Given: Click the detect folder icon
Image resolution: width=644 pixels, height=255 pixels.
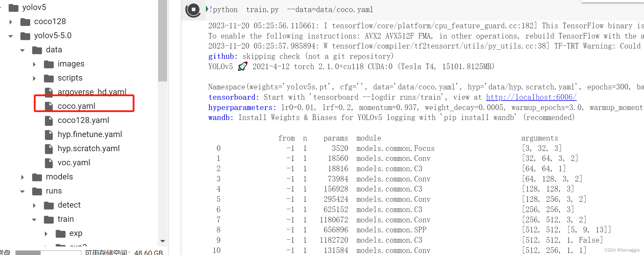Looking at the screenshot, I should click(49, 205).
